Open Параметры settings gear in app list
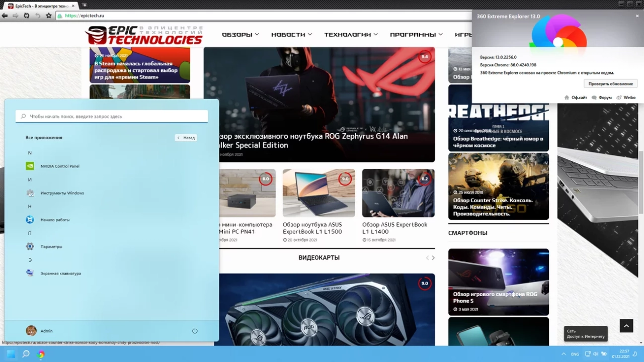Screen dimensions: 644x362 (x=44, y=246)
